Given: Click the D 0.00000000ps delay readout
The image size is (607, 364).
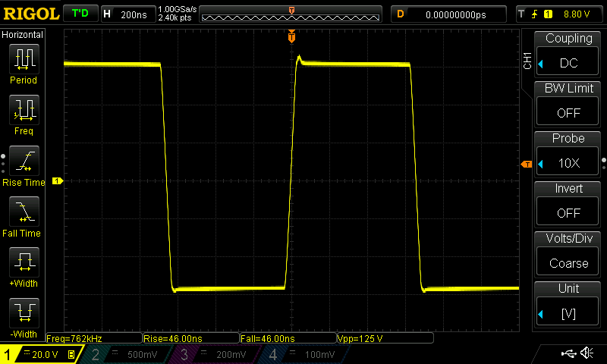Looking at the screenshot, I should [448, 14].
